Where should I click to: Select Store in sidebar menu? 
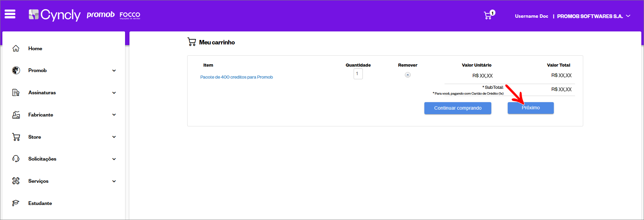pyautogui.click(x=35, y=137)
